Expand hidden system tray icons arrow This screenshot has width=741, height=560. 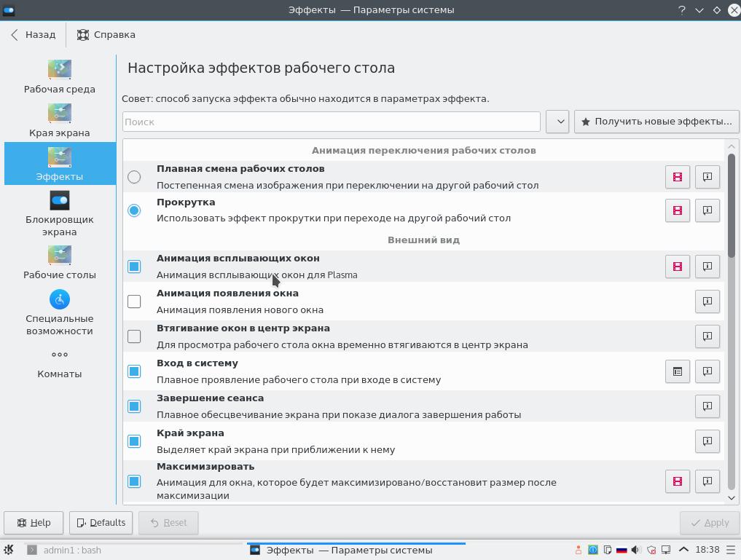tap(683, 550)
